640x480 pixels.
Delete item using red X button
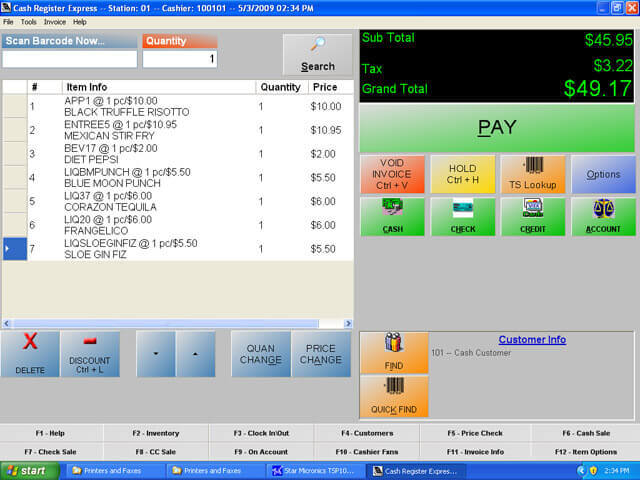point(30,353)
